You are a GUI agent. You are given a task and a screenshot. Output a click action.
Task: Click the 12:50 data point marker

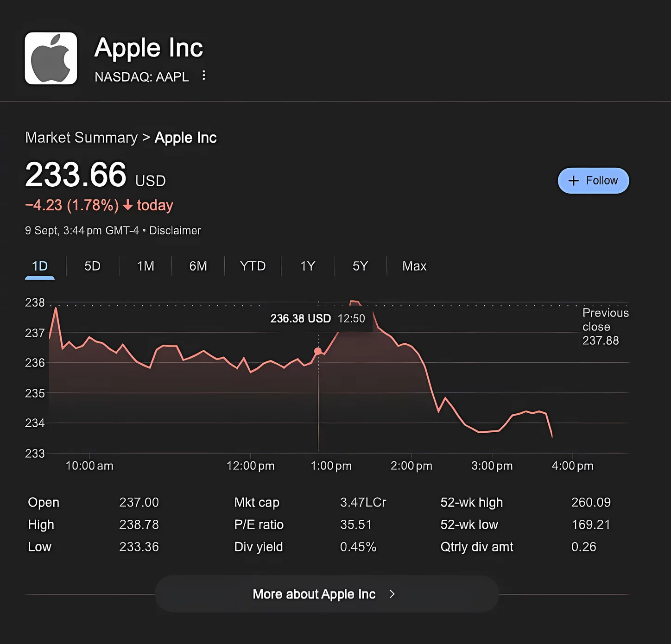tap(318, 351)
